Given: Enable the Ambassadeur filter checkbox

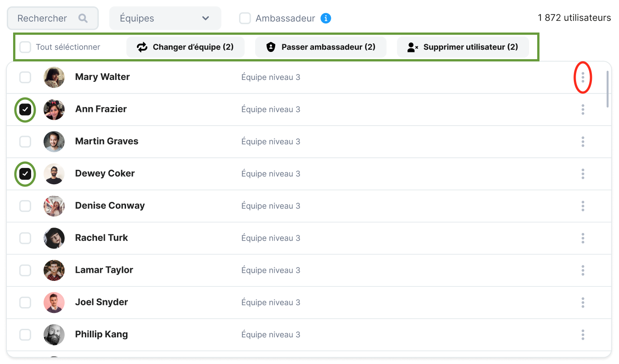Looking at the screenshot, I should tap(245, 19).
